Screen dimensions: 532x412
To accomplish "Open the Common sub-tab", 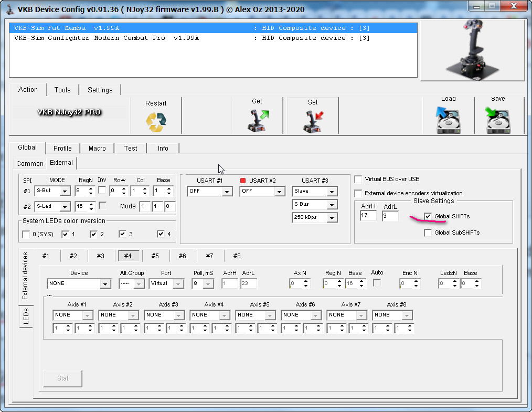I will tap(30, 164).
